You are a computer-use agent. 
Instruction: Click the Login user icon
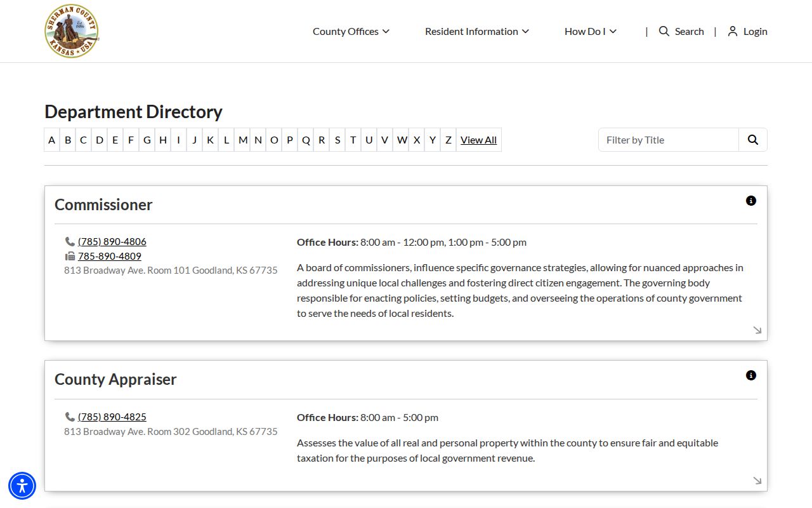(x=733, y=31)
